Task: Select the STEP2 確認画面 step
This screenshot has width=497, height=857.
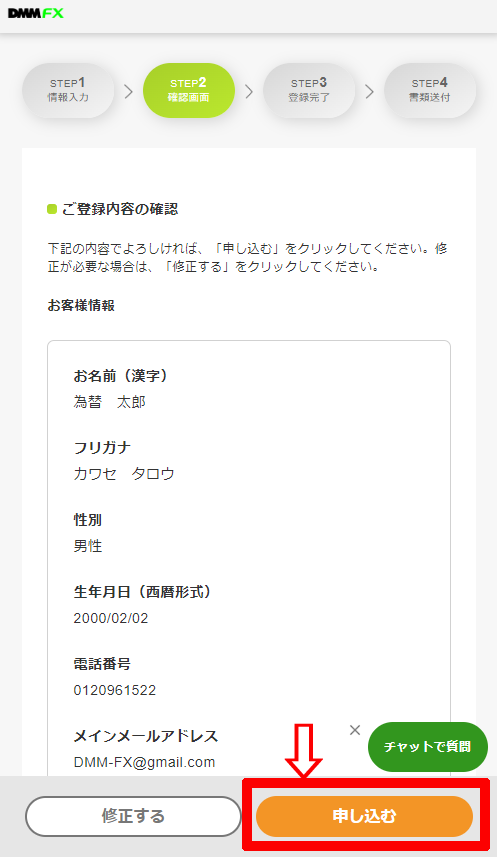Action: (189, 90)
